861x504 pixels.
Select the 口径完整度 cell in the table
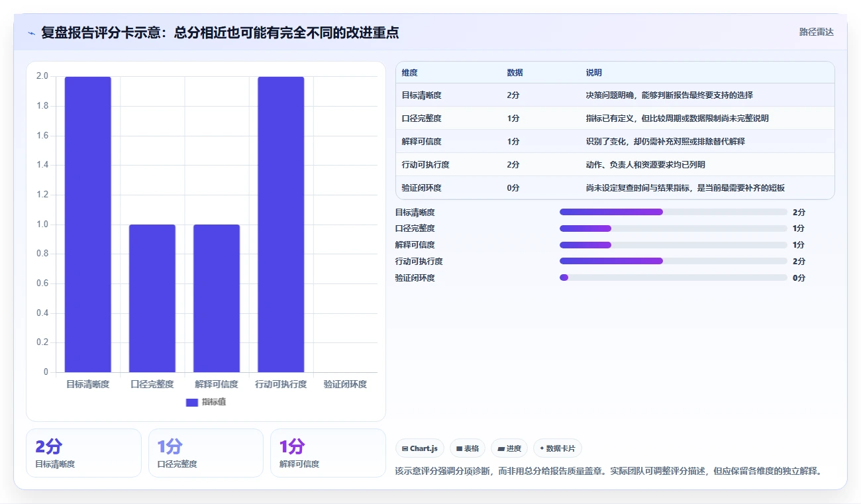pos(421,119)
